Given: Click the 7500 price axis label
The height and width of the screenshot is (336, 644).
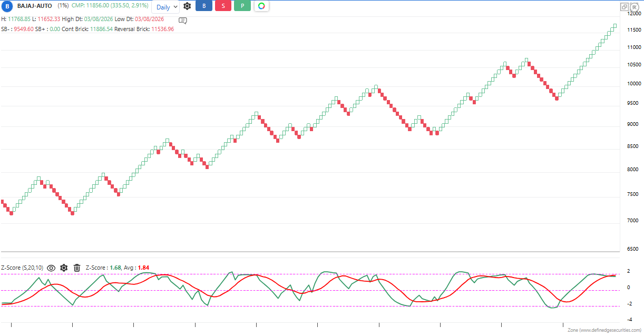Looking at the screenshot, I should coord(633,194).
